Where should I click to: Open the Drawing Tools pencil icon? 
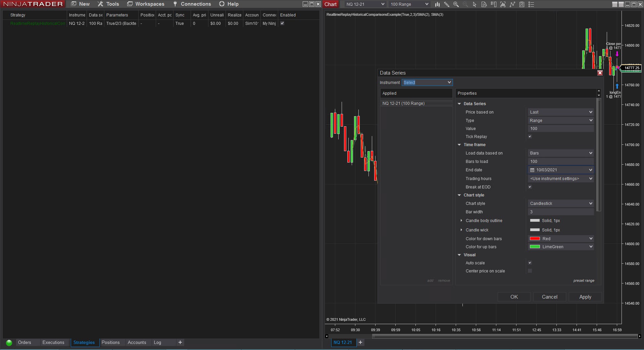click(x=447, y=4)
